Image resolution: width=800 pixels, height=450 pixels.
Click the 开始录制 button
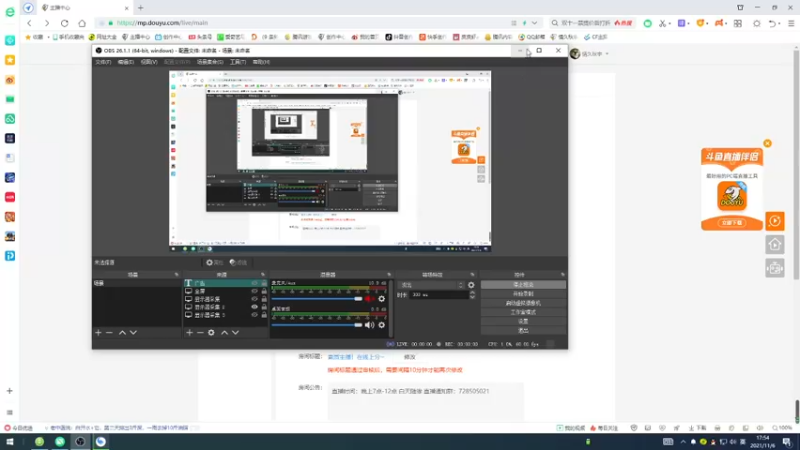[x=523, y=294]
